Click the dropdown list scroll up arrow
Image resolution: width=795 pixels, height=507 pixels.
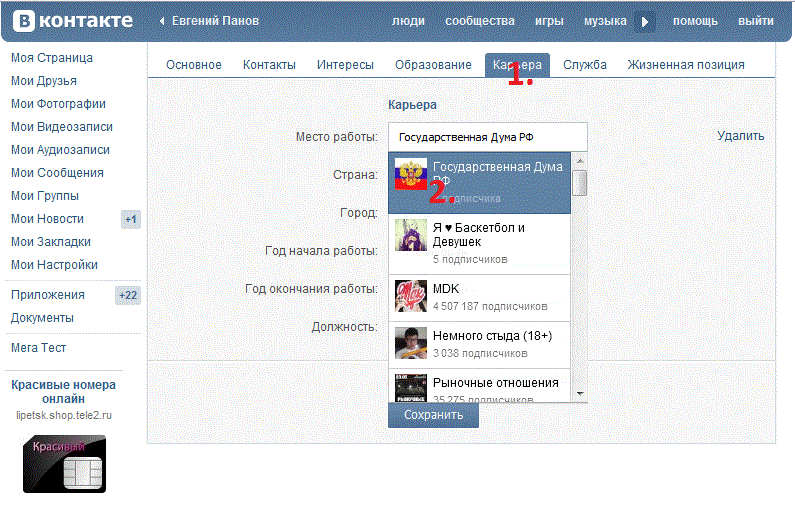[x=580, y=160]
